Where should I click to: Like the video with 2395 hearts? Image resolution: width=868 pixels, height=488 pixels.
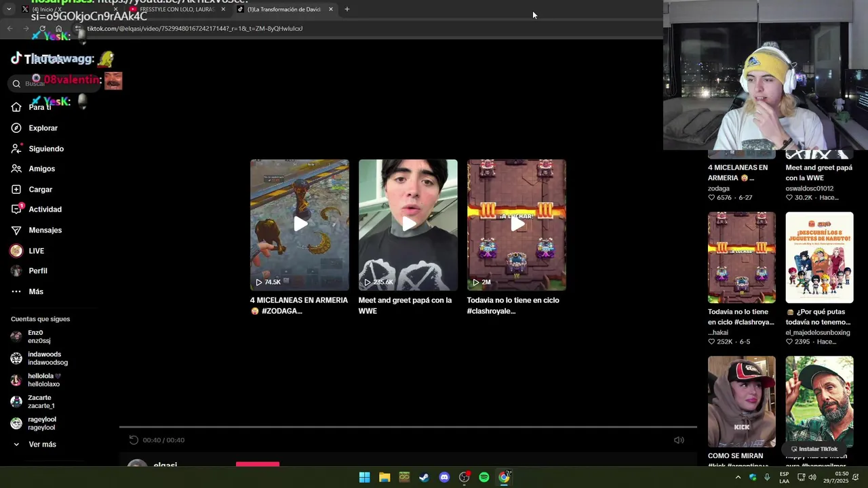790,342
